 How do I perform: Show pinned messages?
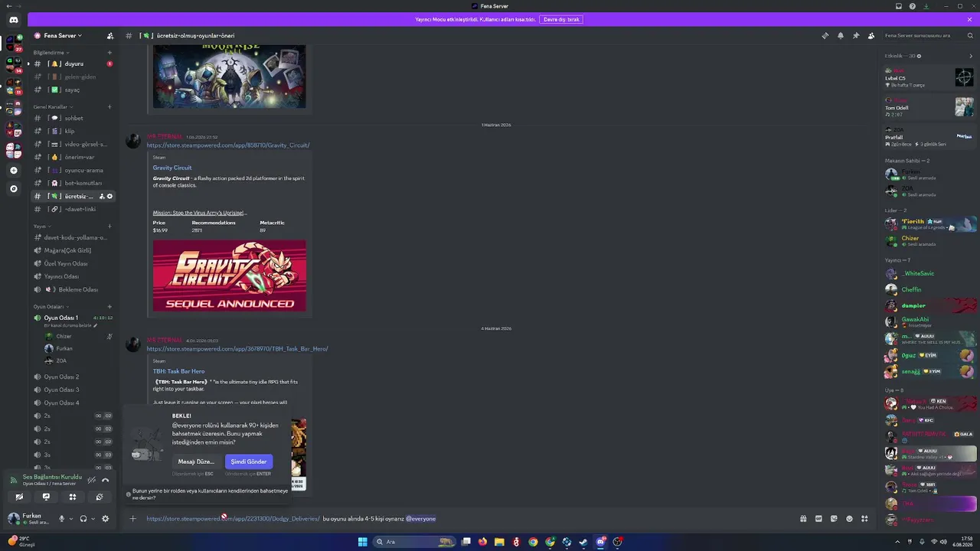(x=856, y=35)
